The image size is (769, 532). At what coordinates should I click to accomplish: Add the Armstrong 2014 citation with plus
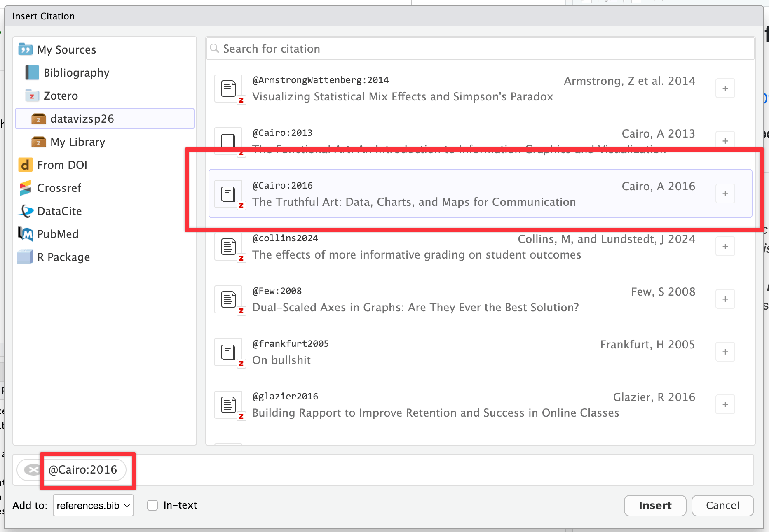(725, 89)
